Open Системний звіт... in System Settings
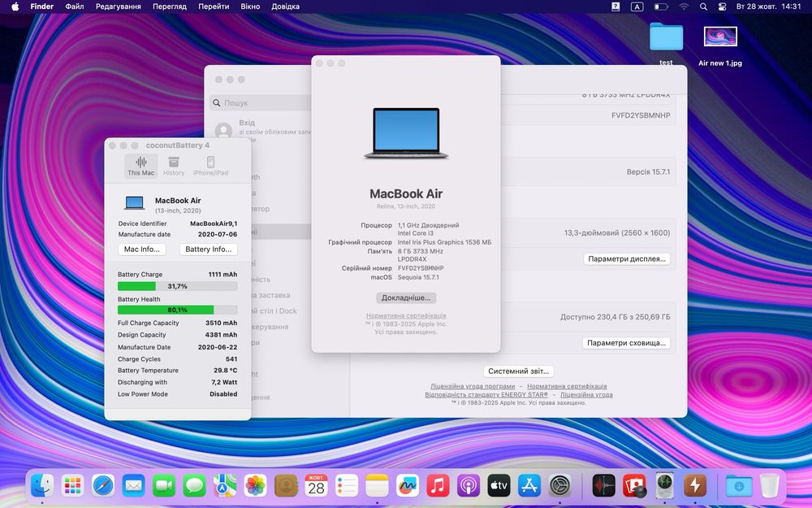Viewport: 812px width, 508px height. coord(518,371)
